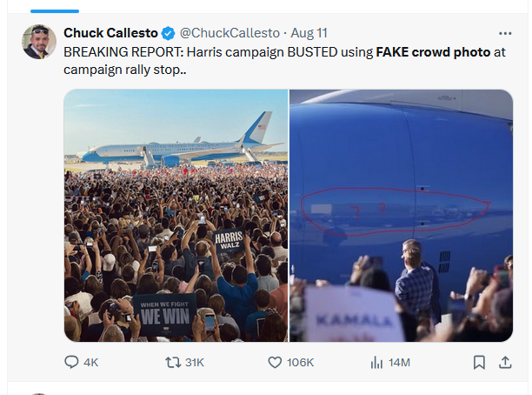532x395 pixels.
Task: Open view analytics bar-chart icon
Action: pos(376,362)
